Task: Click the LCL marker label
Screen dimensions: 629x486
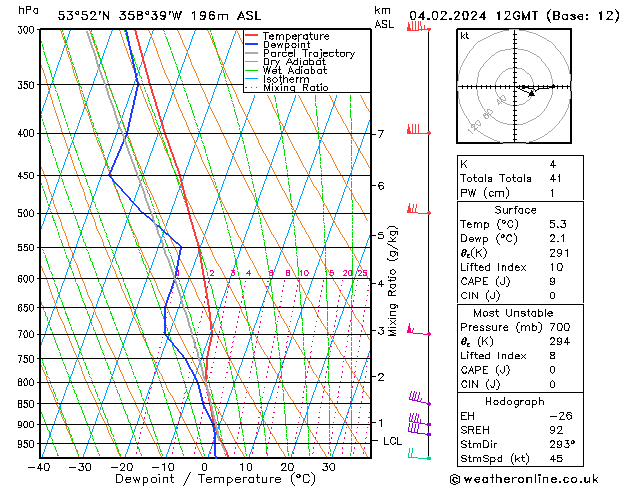Action: pyautogui.click(x=394, y=441)
